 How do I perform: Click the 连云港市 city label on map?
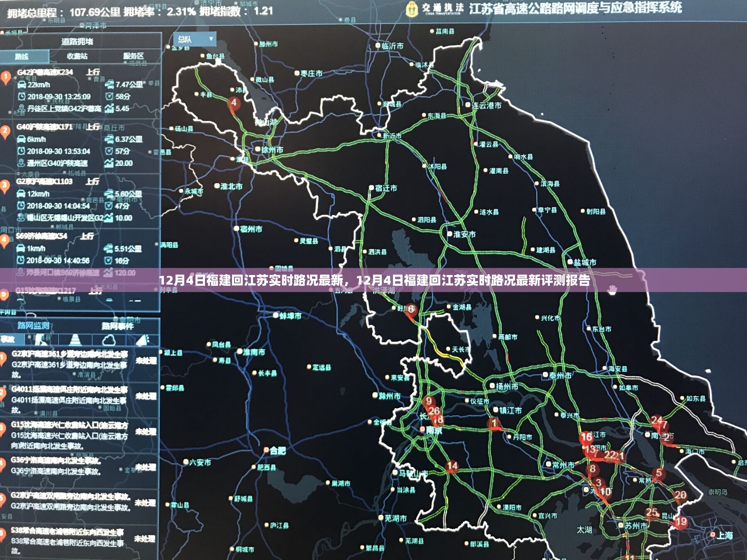click(486, 105)
